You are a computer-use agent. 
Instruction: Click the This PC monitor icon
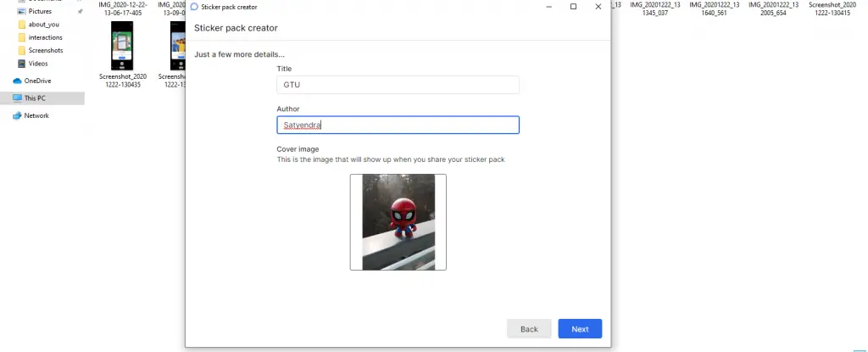17,98
